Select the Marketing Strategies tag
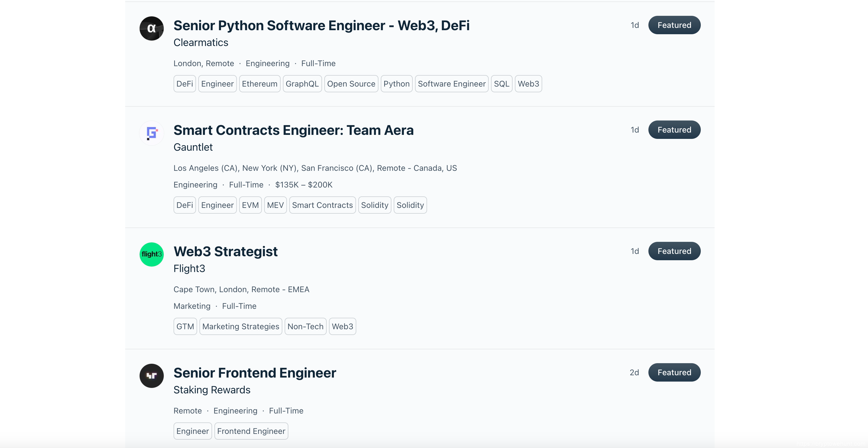This screenshot has height=448, width=868. point(241,326)
